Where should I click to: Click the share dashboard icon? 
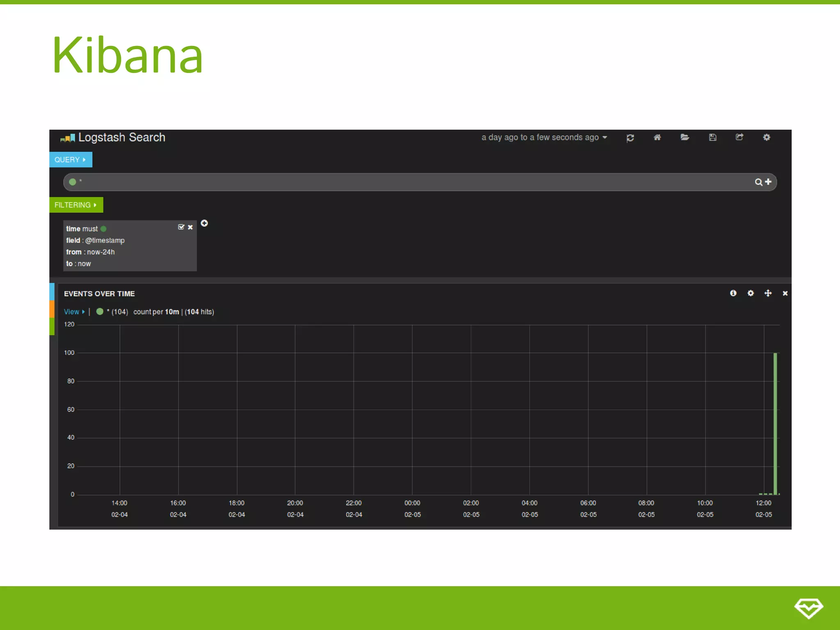point(740,137)
